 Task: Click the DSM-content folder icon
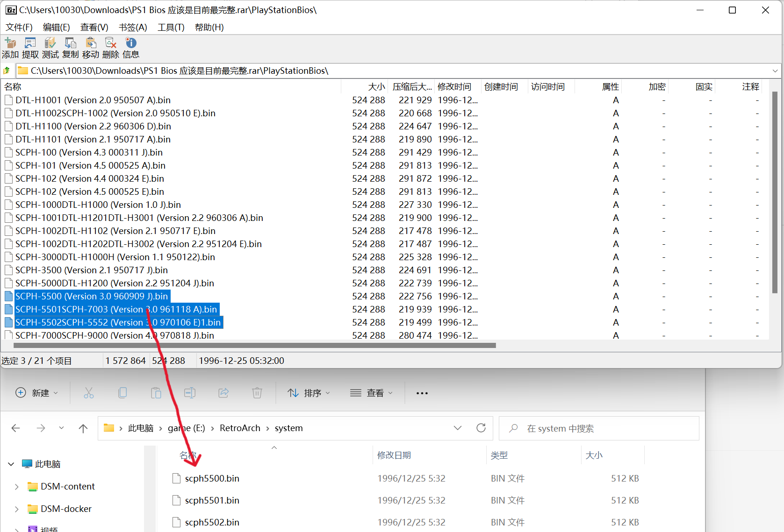click(x=33, y=487)
